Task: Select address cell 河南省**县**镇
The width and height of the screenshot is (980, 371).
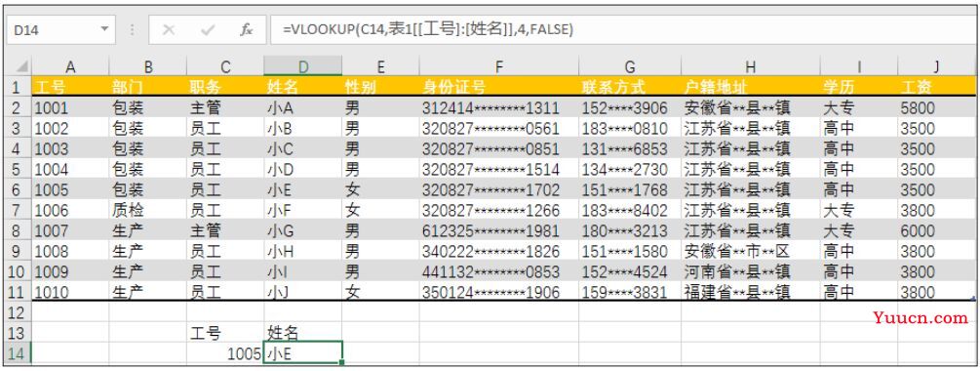Action: (x=751, y=271)
